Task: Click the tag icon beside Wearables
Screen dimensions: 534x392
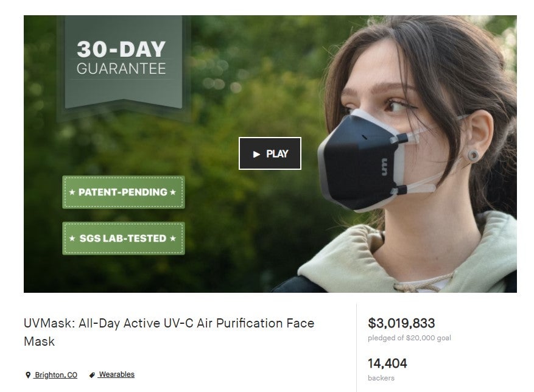Action: [x=92, y=375]
